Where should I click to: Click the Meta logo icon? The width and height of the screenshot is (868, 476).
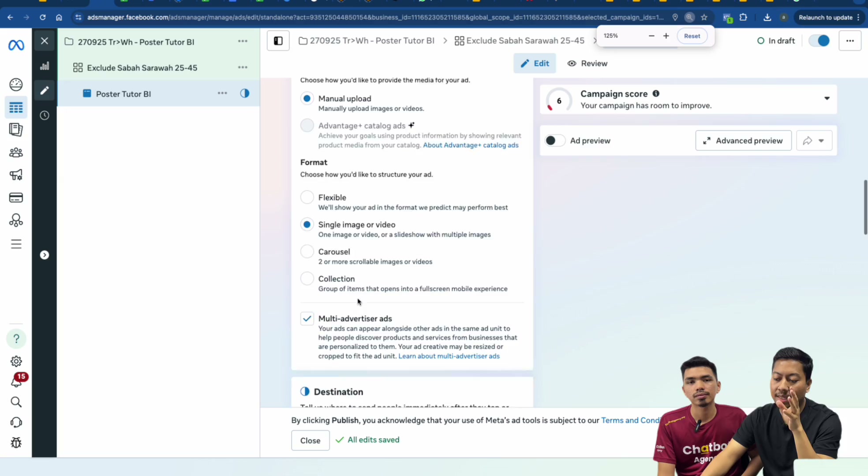coord(16,45)
